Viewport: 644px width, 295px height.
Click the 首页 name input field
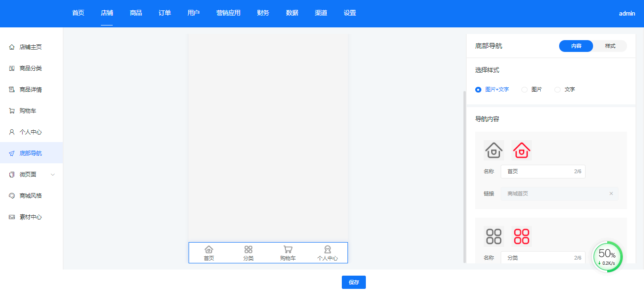tap(537, 172)
